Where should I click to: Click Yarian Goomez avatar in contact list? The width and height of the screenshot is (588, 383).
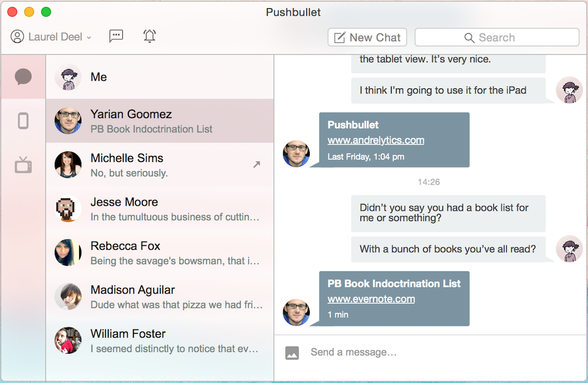(x=68, y=120)
